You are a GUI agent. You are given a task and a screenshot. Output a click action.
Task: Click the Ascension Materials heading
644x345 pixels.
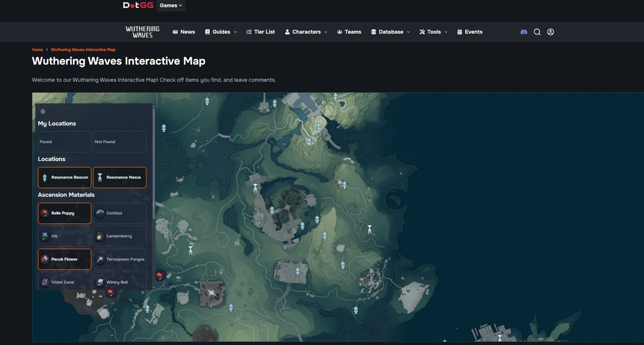point(66,195)
